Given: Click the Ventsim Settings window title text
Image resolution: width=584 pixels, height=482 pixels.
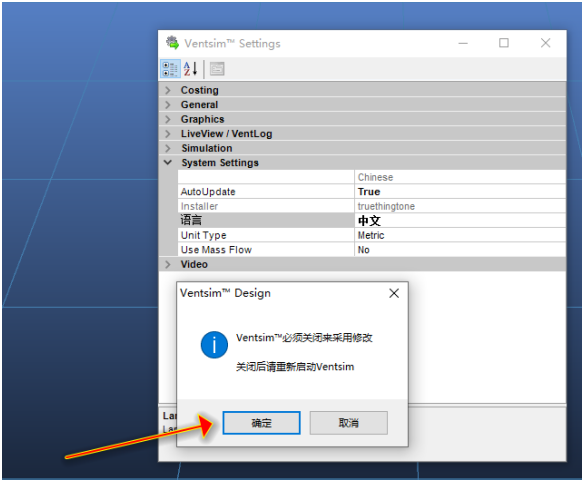Looking at the screenshot, I should point(232,44).
